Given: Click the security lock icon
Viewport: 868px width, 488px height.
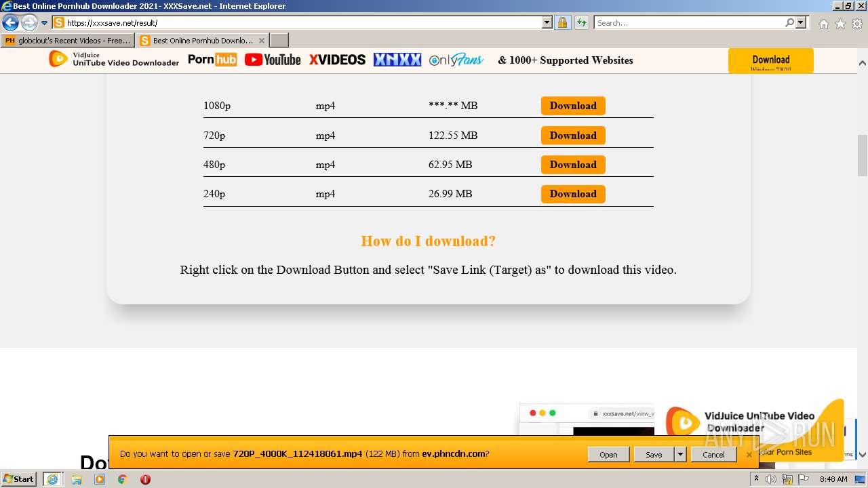Looking at the screenshot, I should (x=563, y=22).
